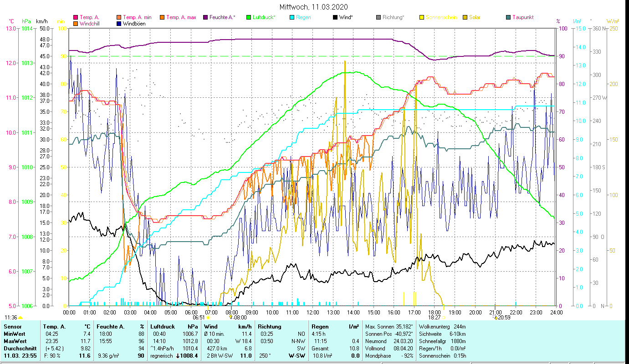
Task: Click the regnerisch forecast text
Action: coord(162,356)
